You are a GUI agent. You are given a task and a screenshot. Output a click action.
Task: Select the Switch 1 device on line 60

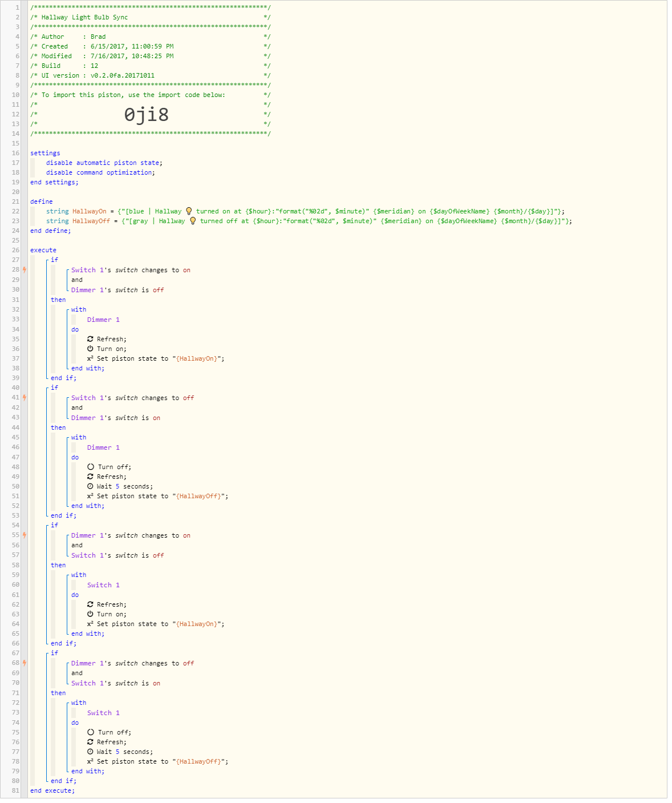click(x=103, y=585)
